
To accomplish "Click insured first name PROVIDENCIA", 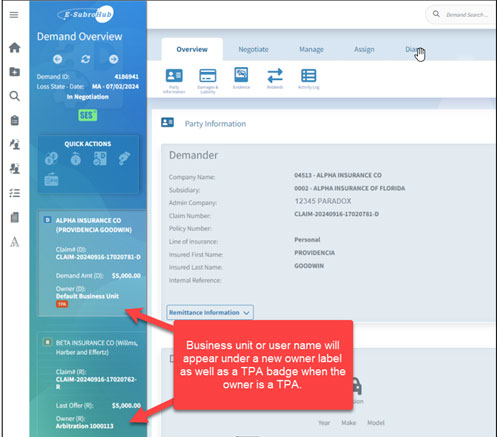I will (315, 253).
